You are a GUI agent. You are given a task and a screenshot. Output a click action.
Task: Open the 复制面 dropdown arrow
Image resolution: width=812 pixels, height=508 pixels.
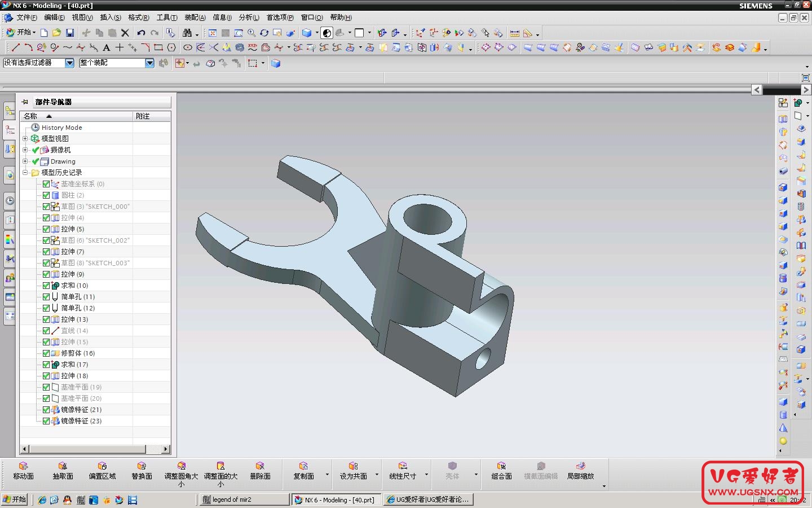click(327, 475)
